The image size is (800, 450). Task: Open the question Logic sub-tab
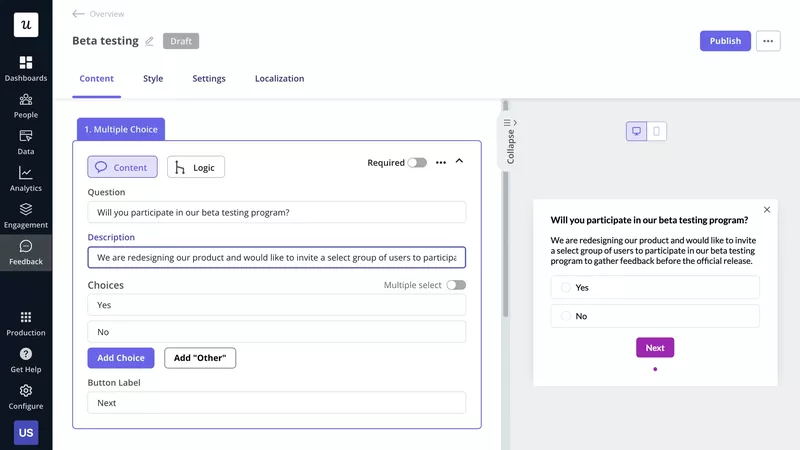(196, 167)
